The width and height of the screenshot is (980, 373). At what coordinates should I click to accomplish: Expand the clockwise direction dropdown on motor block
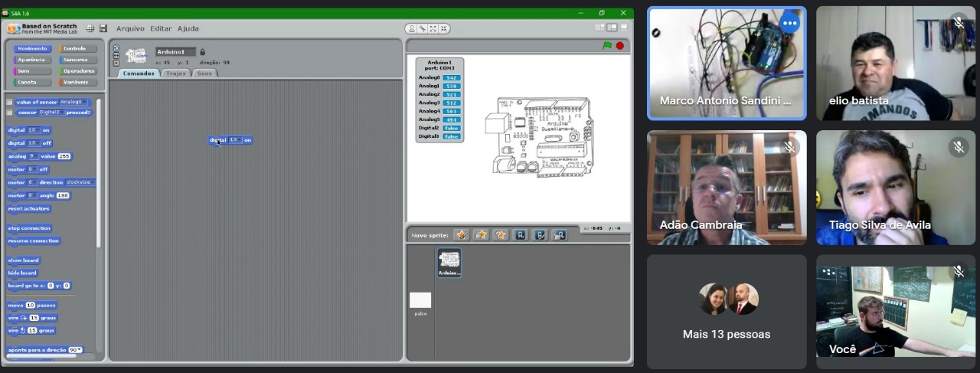pyautogui.click(x=80, y=182)
